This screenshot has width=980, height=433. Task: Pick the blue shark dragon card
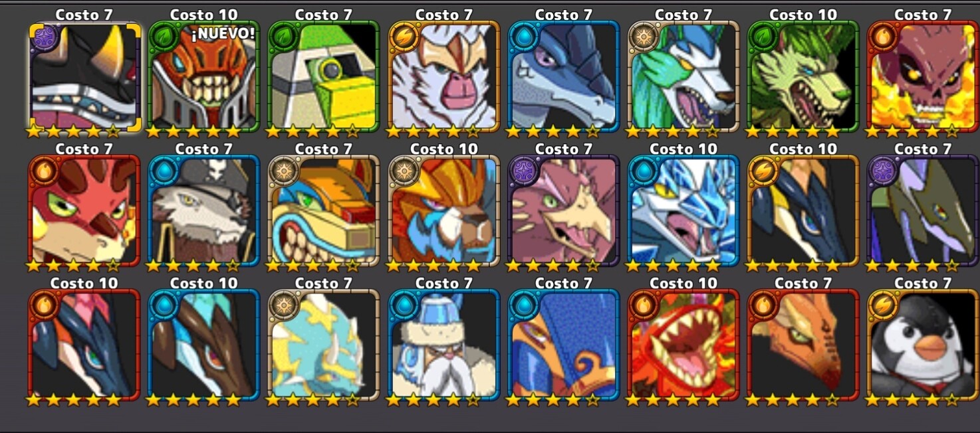(563, 76)
